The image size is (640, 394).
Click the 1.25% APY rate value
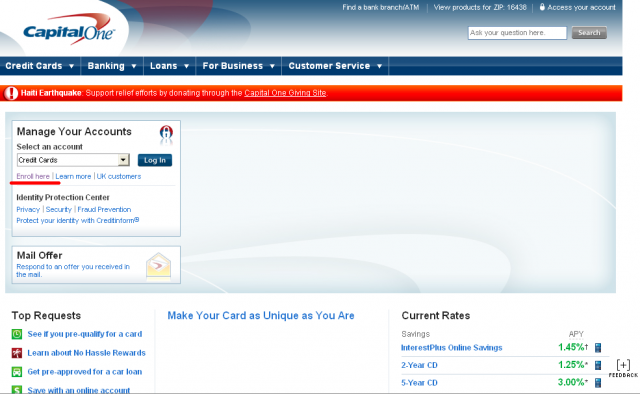pyautogui.click(x=571, y=365)
